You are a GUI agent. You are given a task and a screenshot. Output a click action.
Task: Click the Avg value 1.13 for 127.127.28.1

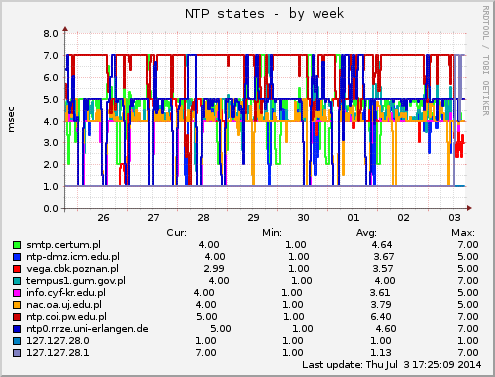381,353
